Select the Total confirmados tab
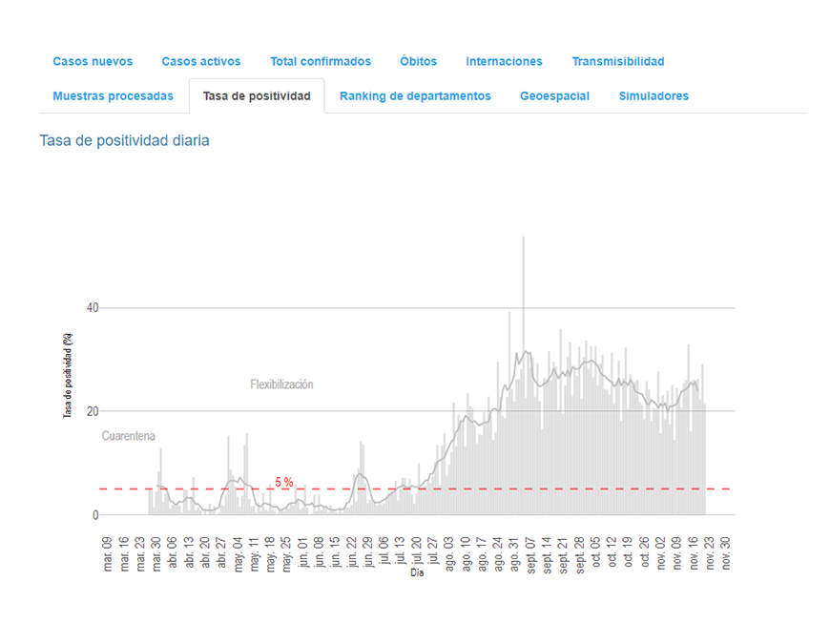 321,61
